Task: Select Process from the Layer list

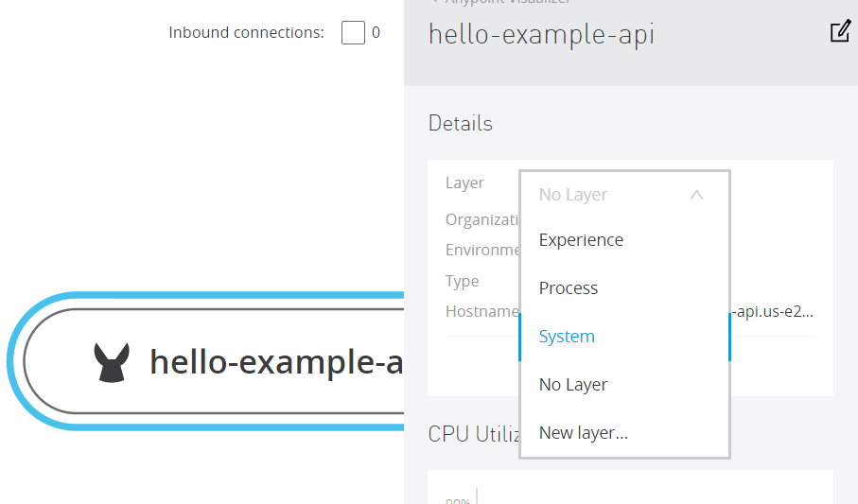Action: [x=624, y=287]
